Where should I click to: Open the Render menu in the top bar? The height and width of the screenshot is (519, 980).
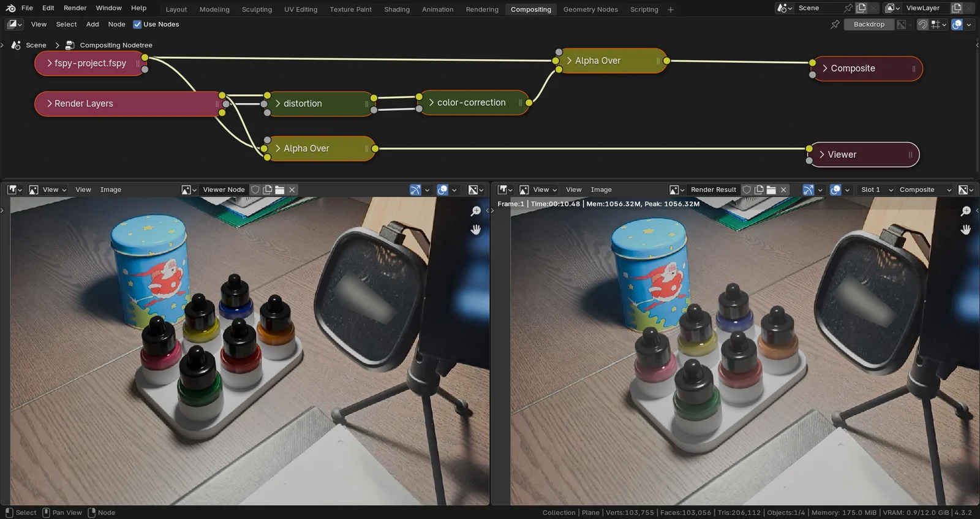(x=75, y=8)
